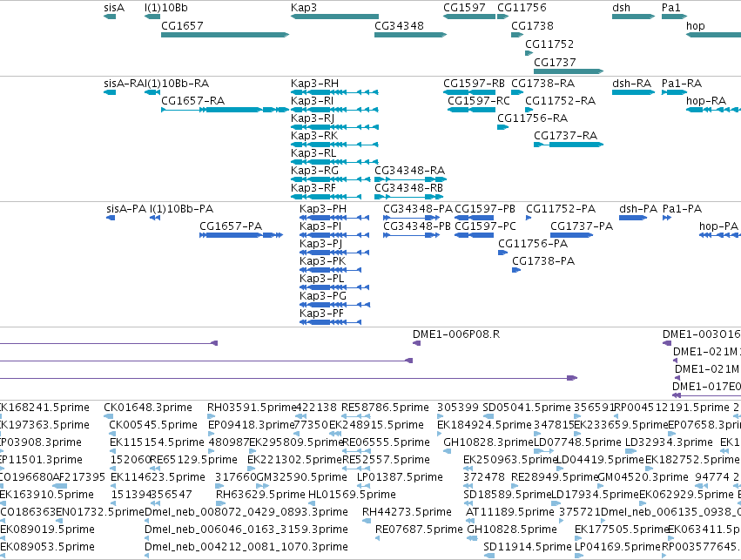The image size is (741, 560).
Task: Click the Kap3-RH transcript label
Action: coord(314,84)
